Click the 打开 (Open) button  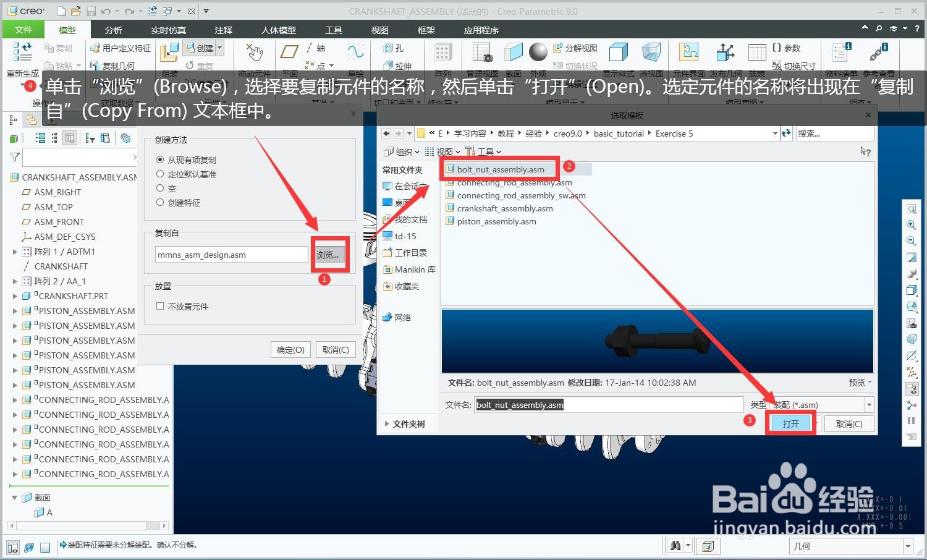pyautogui.click(x=790, y=423)
